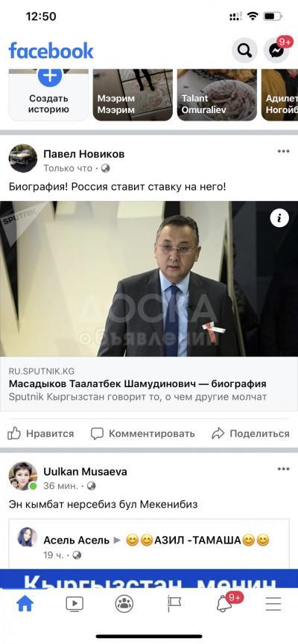Open options menu on Павел Новиков post
298x644 pixels.
[x=283, y=151]
